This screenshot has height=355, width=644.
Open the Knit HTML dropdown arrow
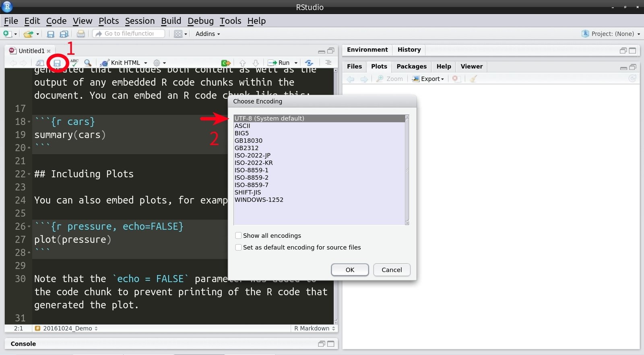coord(146,63)
